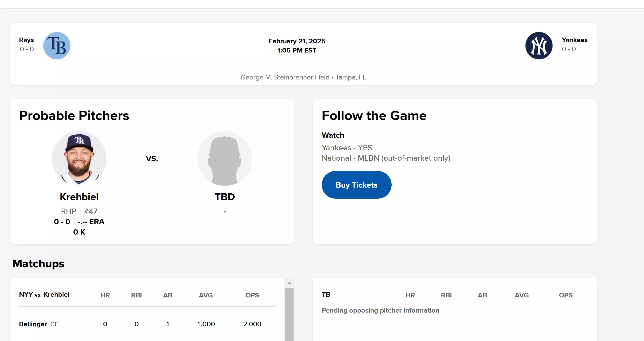644x341 pixels.
Task: Click the AVG column header in NYY table
Action: [206, 295]
